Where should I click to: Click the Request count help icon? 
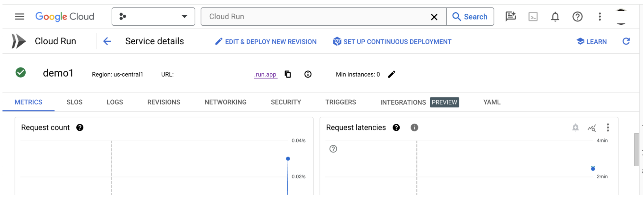click(x=80, y=128)
